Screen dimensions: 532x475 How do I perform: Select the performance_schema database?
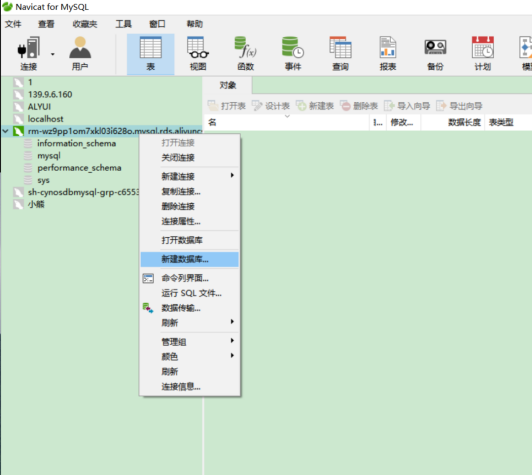79,168
